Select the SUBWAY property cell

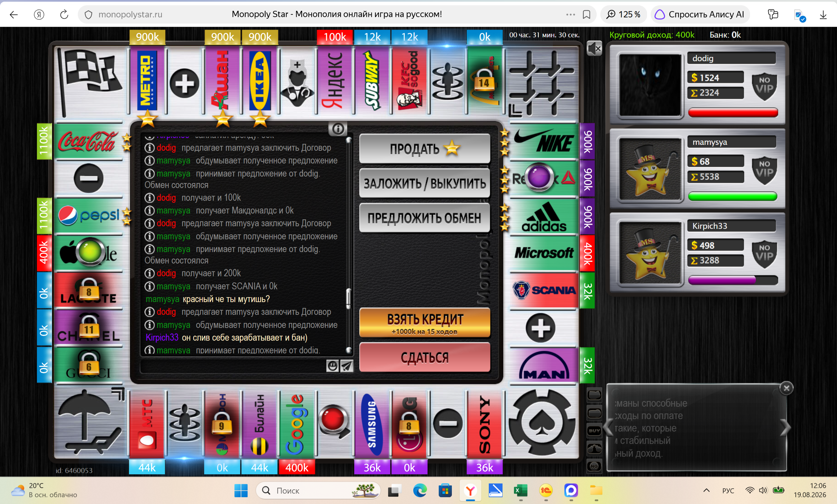coord(372,80)
